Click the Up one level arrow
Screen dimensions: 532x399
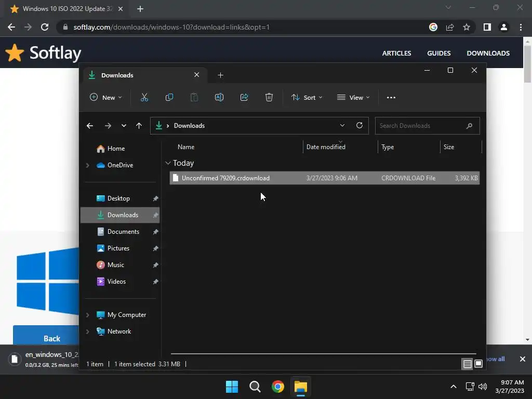(x=139, y=126)
